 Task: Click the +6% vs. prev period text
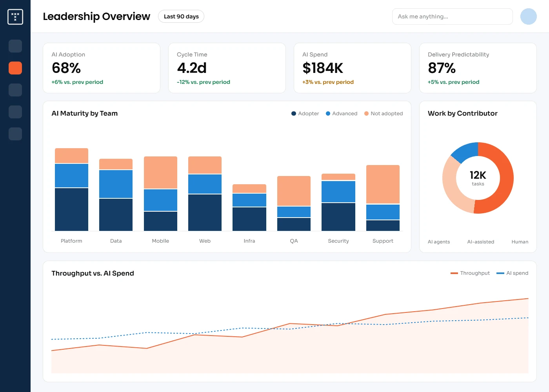[x=77, y=82]
